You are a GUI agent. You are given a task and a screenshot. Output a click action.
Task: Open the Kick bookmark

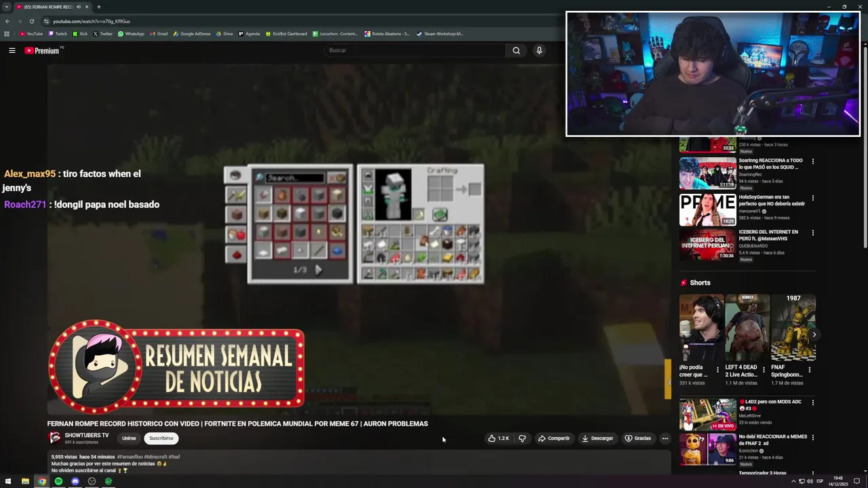click(81, 33)
